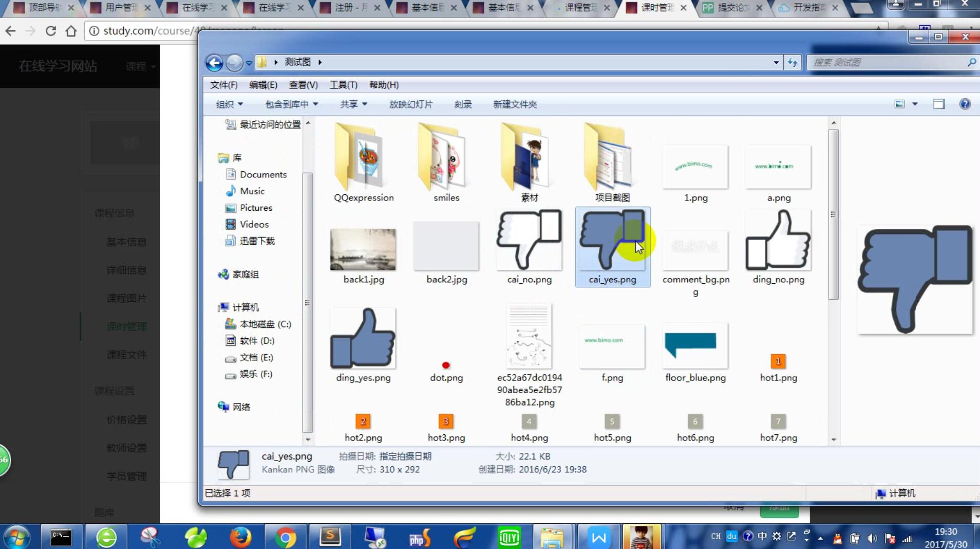Open the 工具(T) menu
This screenshot has width=980, height=549.
343,85
